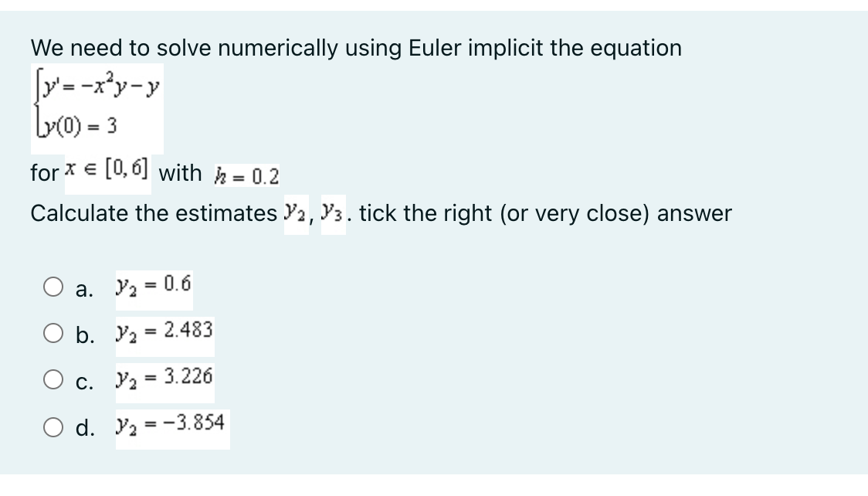868x496 pixels.
Task: Select radio button for option c
Action: (x=52, y=377)
